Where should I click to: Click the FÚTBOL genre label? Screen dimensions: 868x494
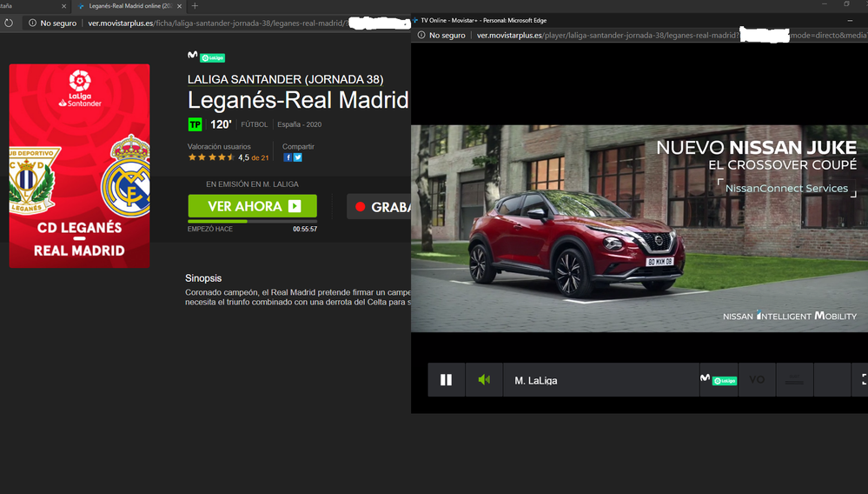(254, 124)
